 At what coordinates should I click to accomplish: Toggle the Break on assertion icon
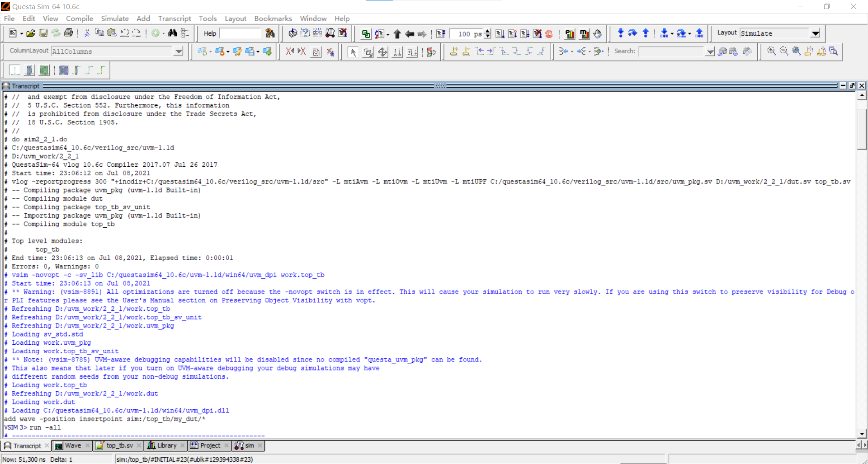549,33
